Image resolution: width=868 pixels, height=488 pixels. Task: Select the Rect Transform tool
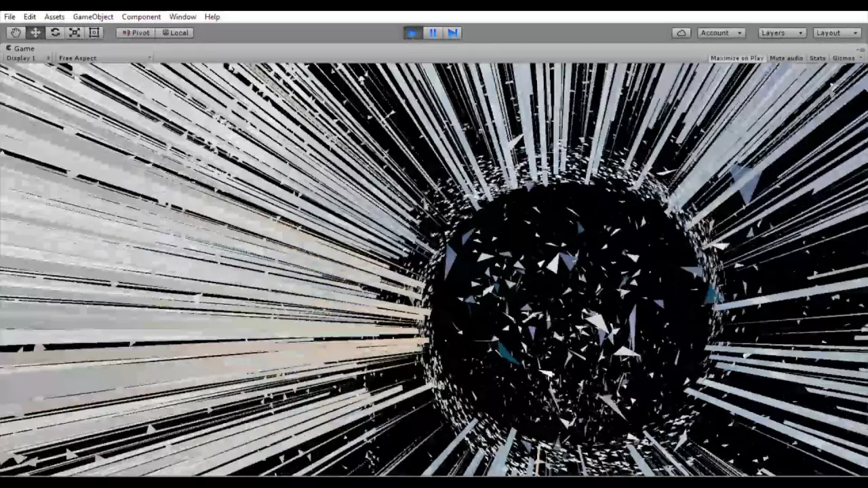point(94,33)
